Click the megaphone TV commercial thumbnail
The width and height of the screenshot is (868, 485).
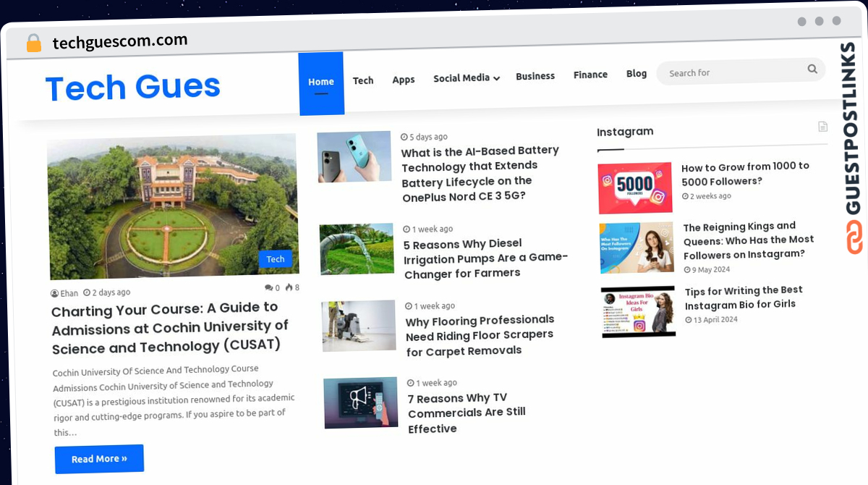tap(361, 402)
